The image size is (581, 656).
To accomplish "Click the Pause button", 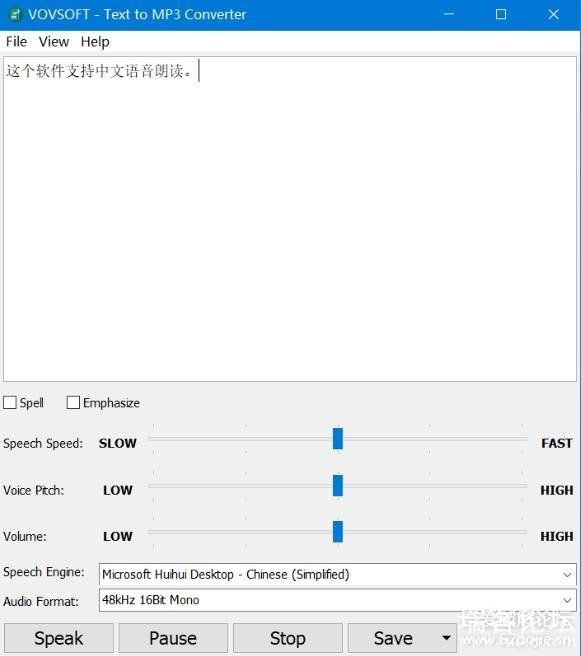I will (x=173, y=638).
